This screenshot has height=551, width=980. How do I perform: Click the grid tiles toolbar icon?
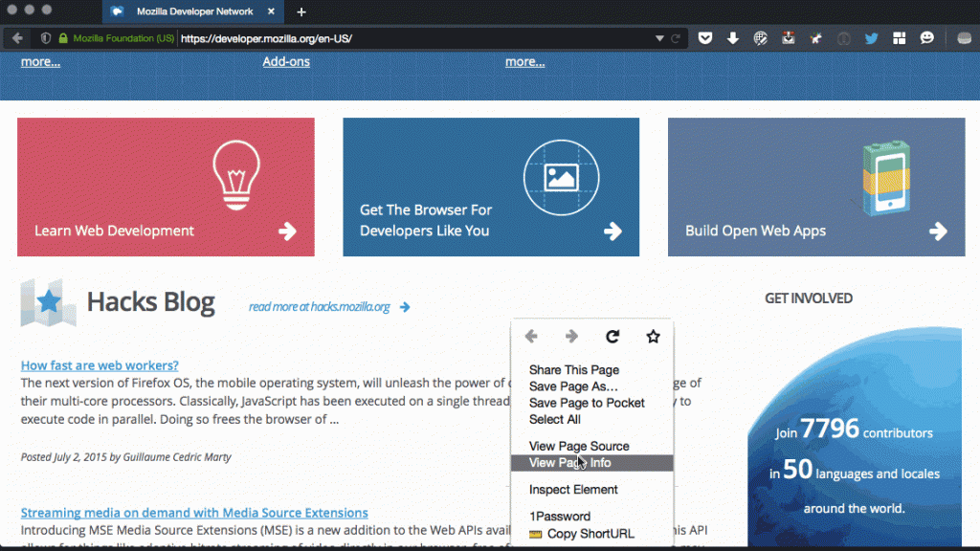pyautogui.click(x=899, y=38)
